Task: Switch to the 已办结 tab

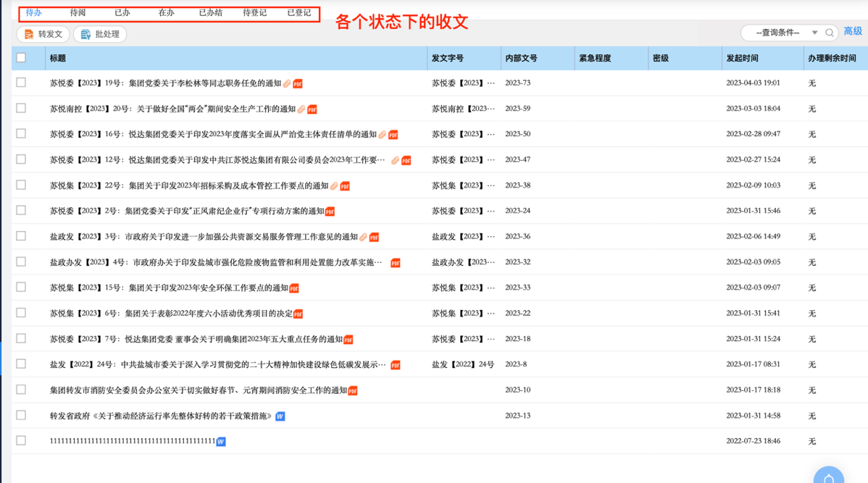Action: point(211,13)
